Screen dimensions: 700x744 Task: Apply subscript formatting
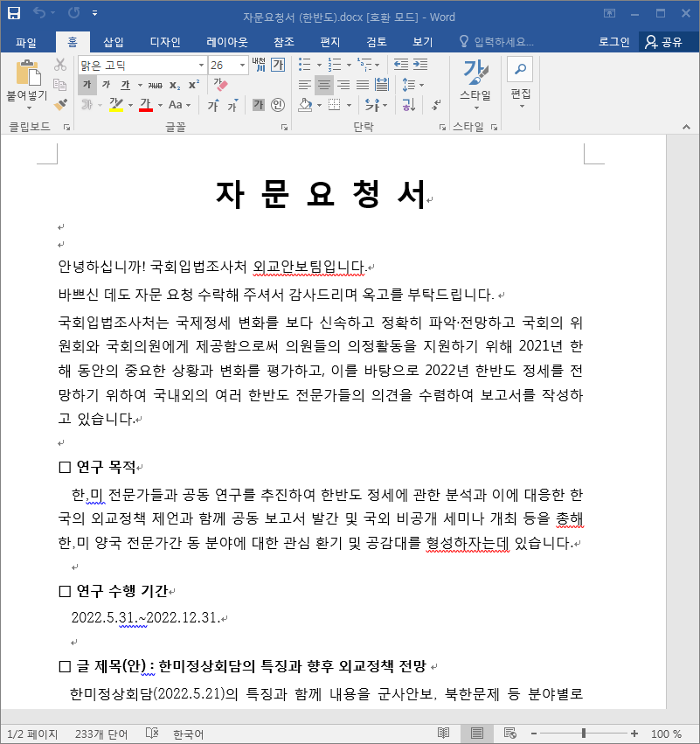pyautogui.click(x=175, y=86)
